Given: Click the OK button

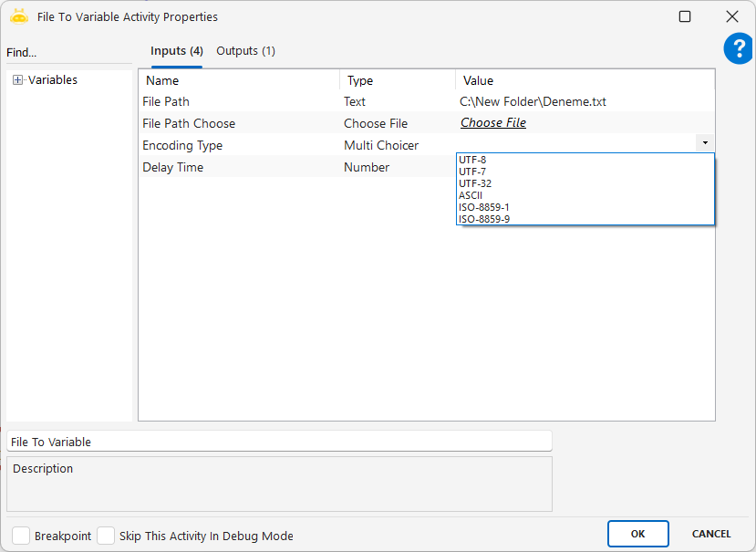Looking at the screenshot, I should pos(637,534).
